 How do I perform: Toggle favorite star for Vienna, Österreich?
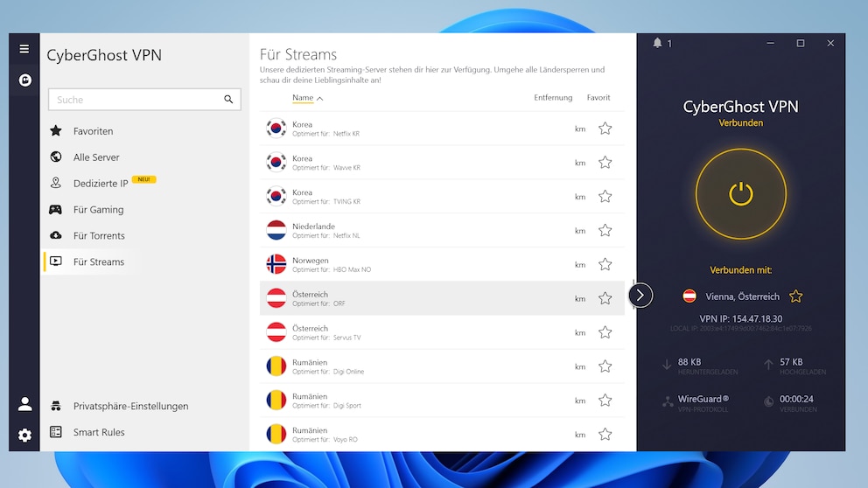coord(796,296)
